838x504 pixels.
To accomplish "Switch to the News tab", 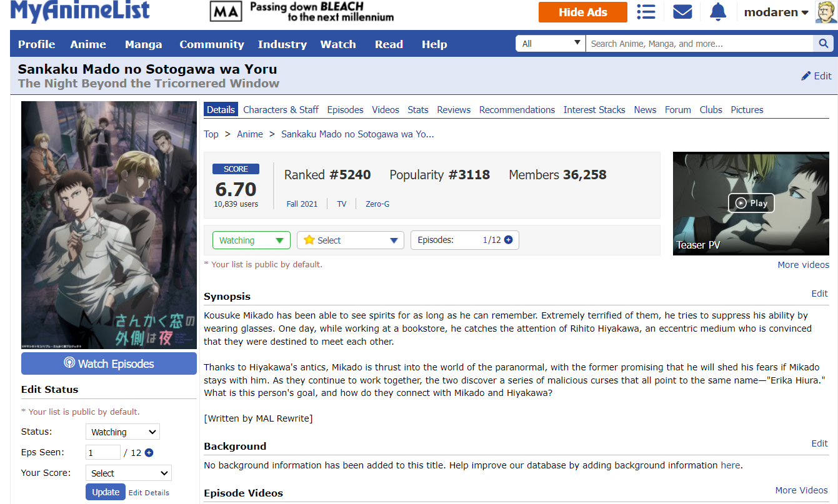I will click(x=645, y=109).
